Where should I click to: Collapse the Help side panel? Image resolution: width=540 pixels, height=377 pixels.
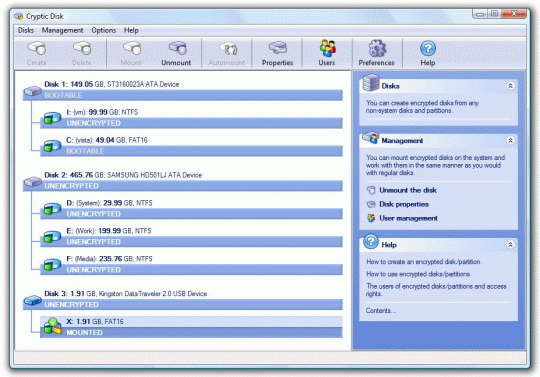click(x=510, y=244)
